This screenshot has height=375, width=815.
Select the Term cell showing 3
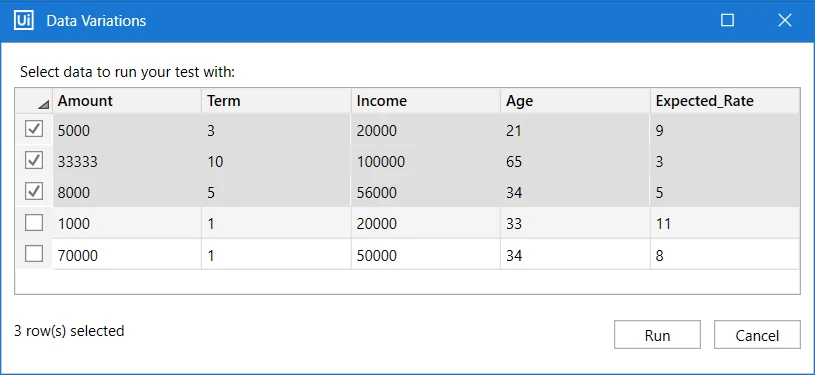(x=276, y=130)
